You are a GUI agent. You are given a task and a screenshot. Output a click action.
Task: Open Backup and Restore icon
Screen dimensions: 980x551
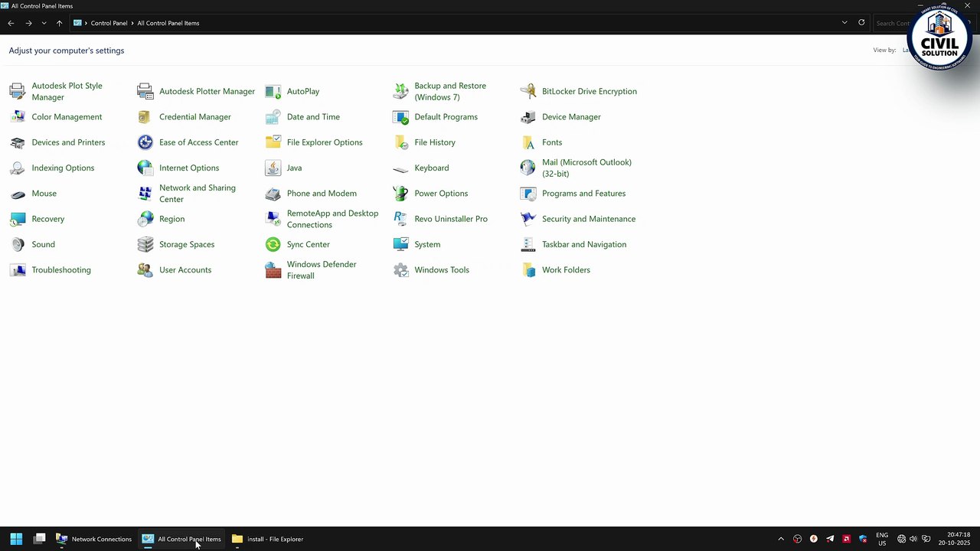401,92
